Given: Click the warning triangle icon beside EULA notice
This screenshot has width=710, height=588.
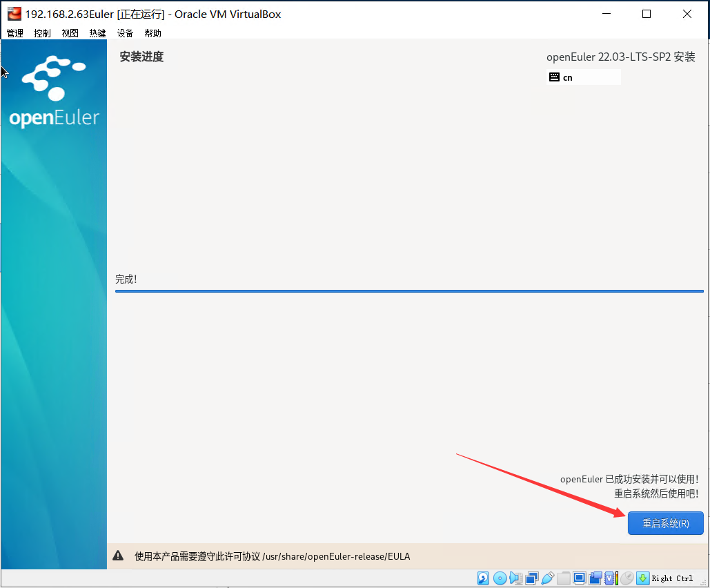Looking at the screenshot, I should (118, 556).
